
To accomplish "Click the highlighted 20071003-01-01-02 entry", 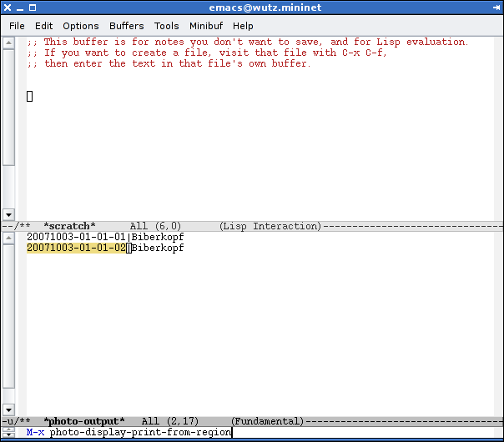I will 75,248.
